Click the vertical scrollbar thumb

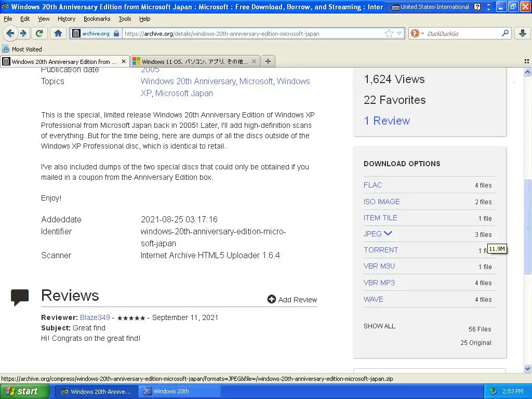[527, 227]
